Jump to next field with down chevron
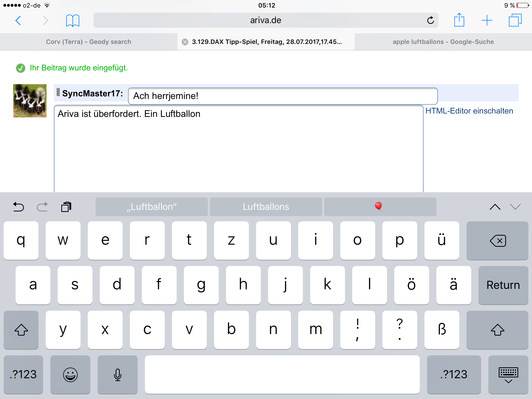Image resolution: width=532 pixels, height=399 pixels. pos(515,207)
